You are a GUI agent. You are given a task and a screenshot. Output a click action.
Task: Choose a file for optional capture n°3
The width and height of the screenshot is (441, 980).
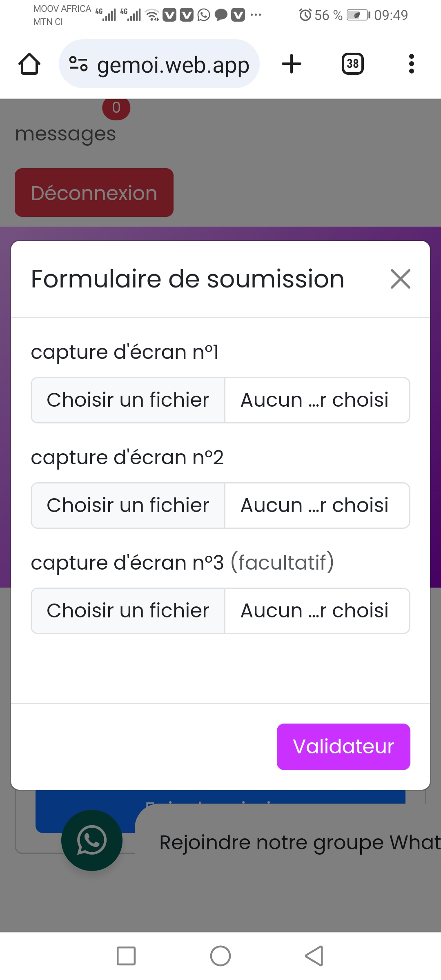pos(128,611)
